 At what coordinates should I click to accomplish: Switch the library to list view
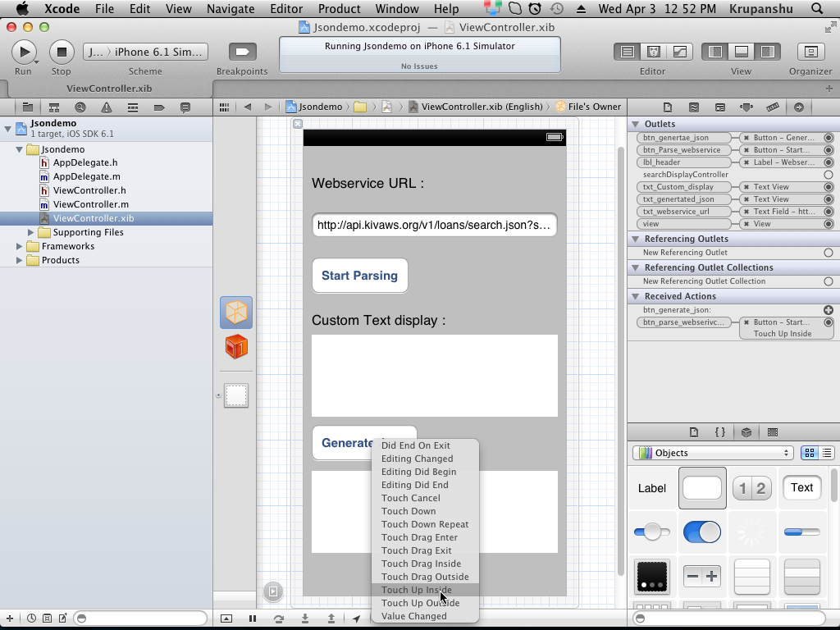tap(827, 453)
